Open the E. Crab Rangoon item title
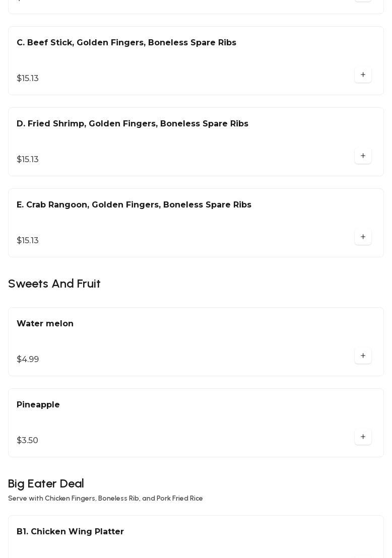This screenshot has height=558, width=392. pyautogui.click(x=134, y=205)
